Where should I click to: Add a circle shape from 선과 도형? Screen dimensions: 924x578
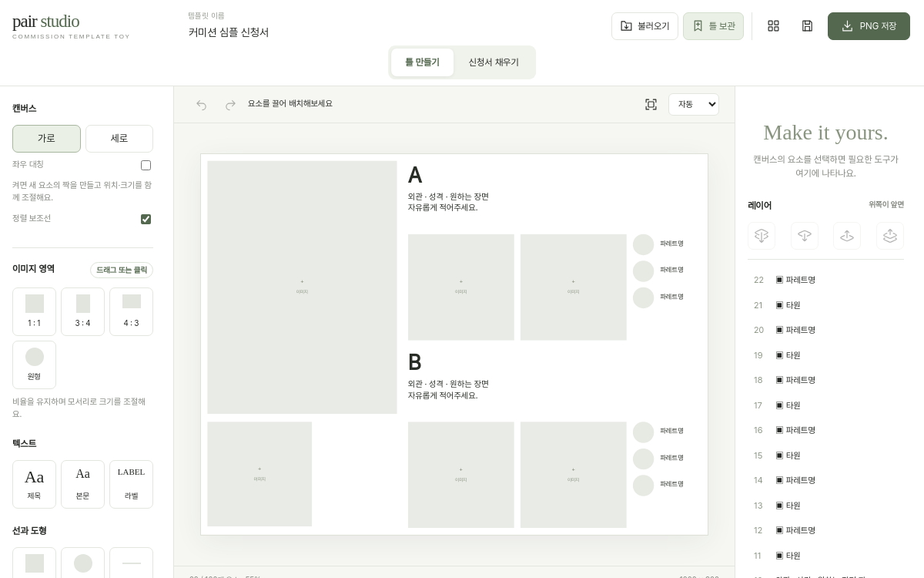(82, 563)
